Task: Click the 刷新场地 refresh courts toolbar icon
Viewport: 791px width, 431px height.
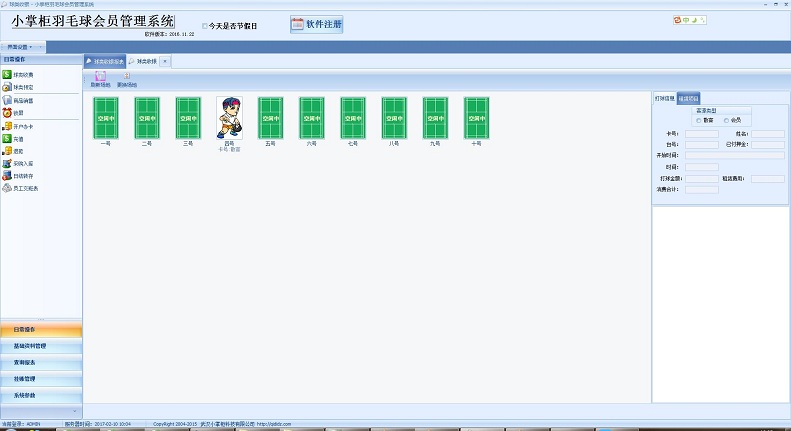Action: pyautogui.click(x=100, y=76)
